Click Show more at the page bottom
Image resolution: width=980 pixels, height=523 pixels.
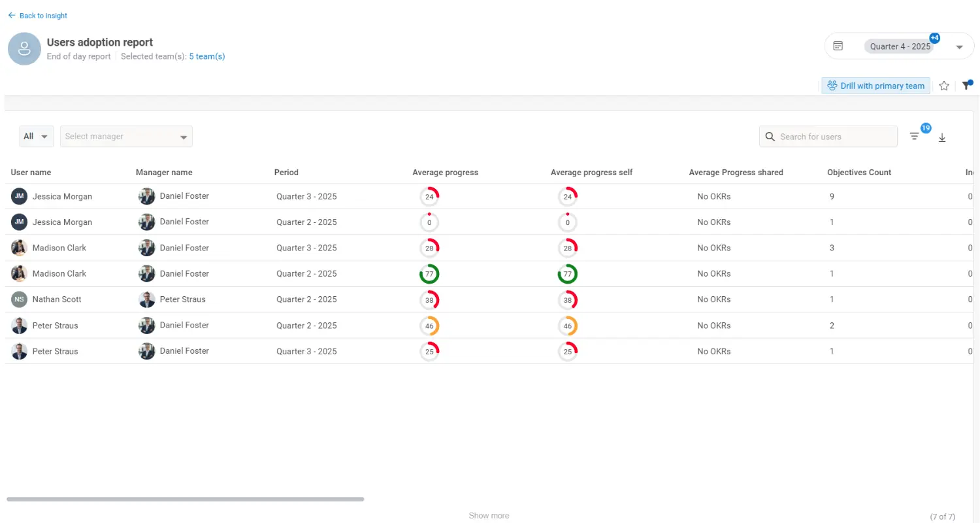(x=489, y=515)
